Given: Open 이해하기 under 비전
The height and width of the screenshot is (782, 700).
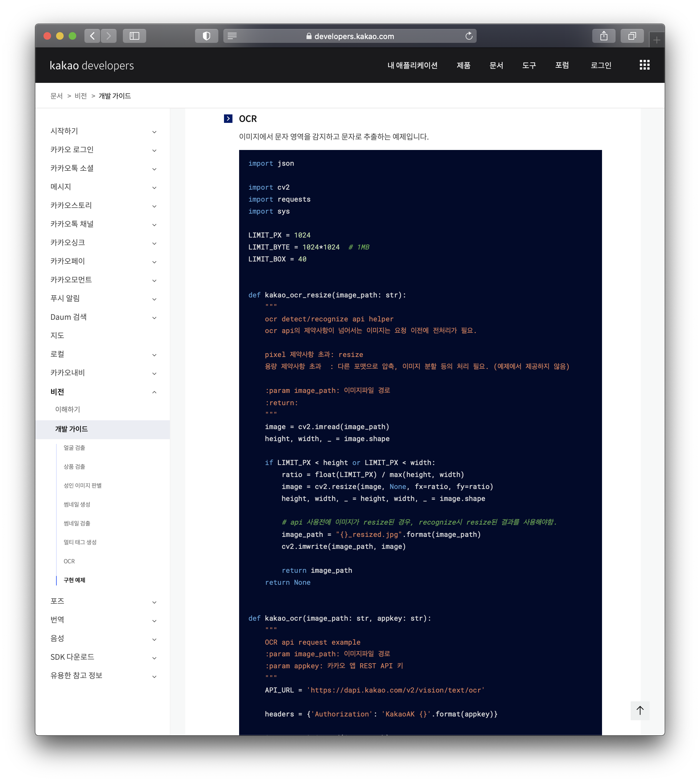Looking at the screenshot, I should [68, 409].
